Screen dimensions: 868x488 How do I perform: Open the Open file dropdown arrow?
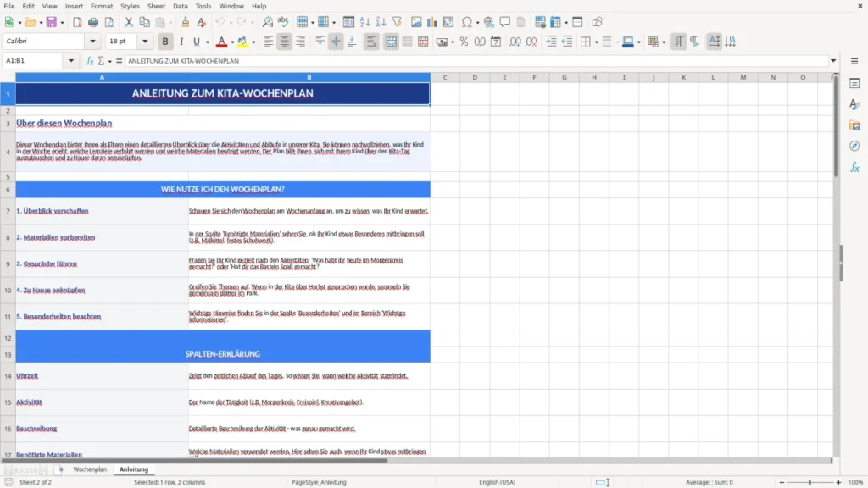click(41, 23)
